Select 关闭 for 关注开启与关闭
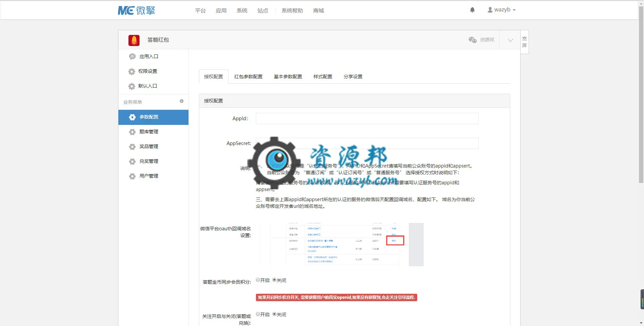Image resolution: width=644 pixels, height=326 pixels. (x=274, y=314)
